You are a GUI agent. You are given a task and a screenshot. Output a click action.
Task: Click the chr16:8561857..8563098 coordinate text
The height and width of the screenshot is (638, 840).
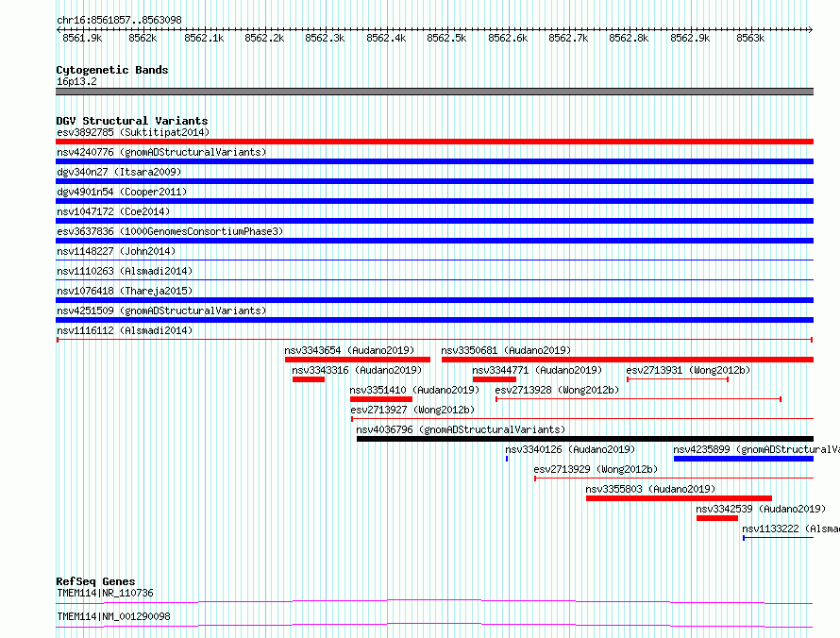[x=119, y=20]
